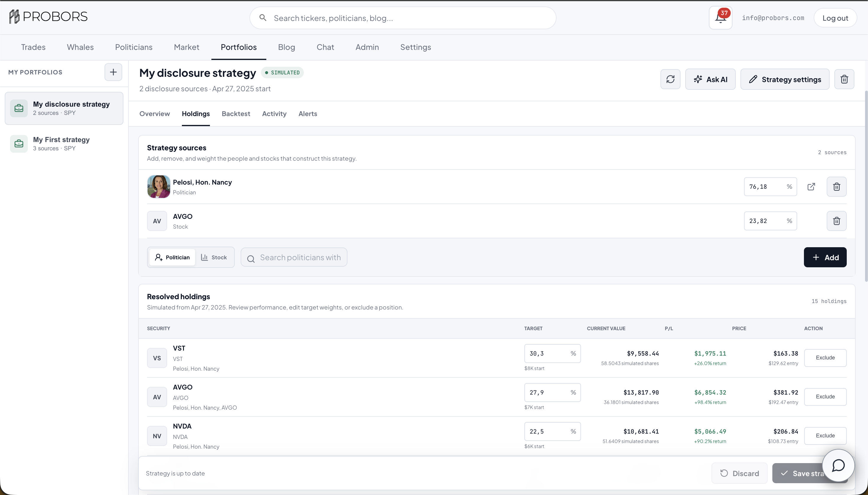Switch source type to Stock
Viewport: 868px width, 495px height.
[x=214, y=257]
